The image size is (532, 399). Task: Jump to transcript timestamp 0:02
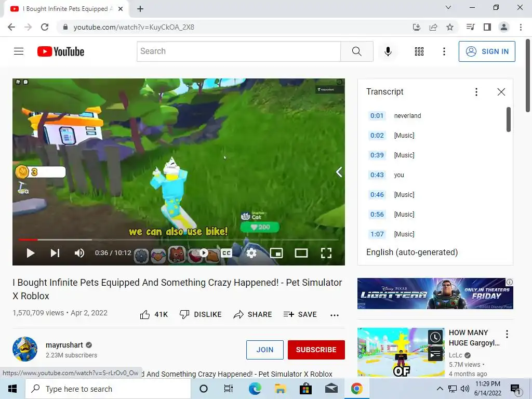(377, 136)
